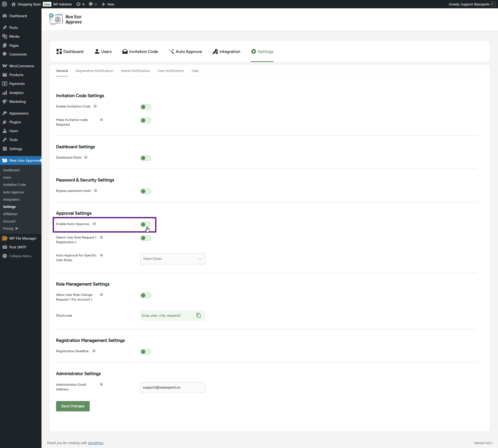The image size is (498, 448).
Task: Click help icon next to Dashboard Stats
Action: pyautogui.click(x=86, y=157)
